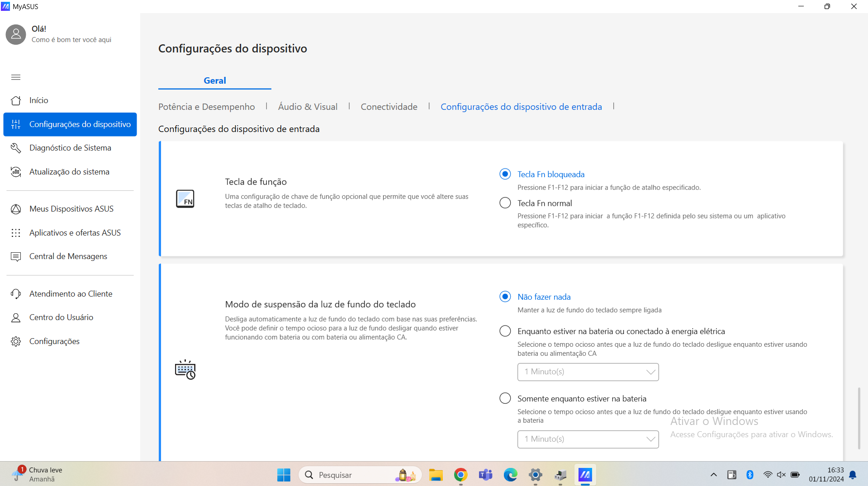868x486 pixels.
Task: Select Tecla Fn normal radio button
Action: [x=505, y=203]
